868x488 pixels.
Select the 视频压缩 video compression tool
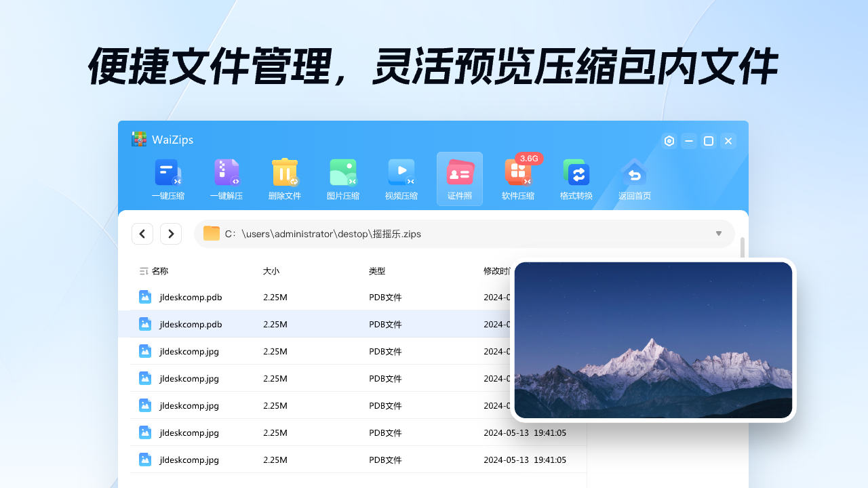click(401, 178)
